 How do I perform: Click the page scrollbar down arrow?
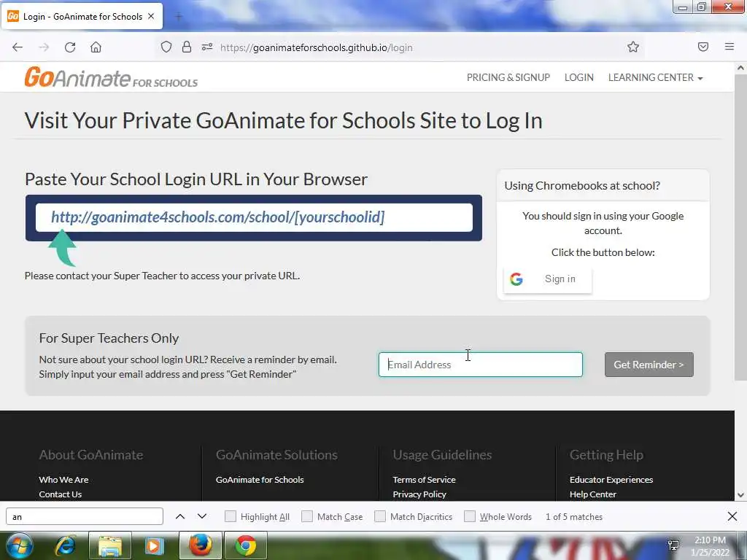tap(740, 495)
